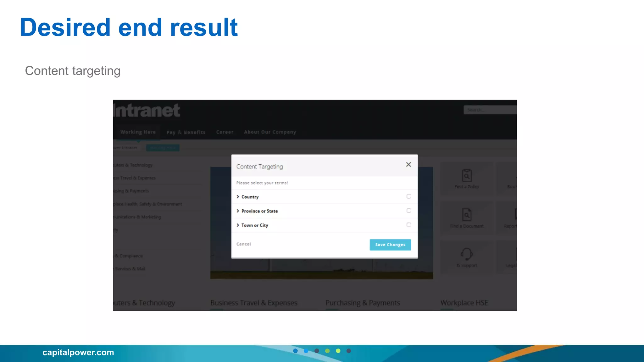Click the capitalpower.com footer text
This screenshot has height=362, width=644.
(78, 353)
